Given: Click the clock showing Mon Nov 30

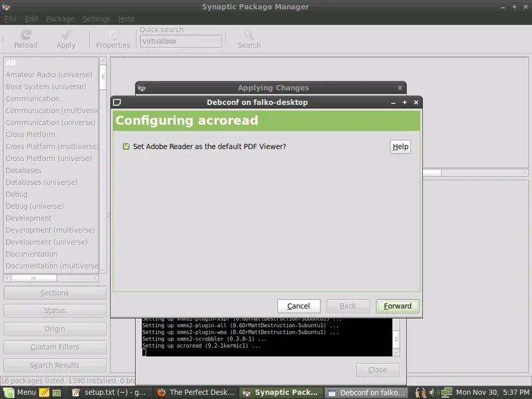Looking at the screenshot, I should [493, 392].
